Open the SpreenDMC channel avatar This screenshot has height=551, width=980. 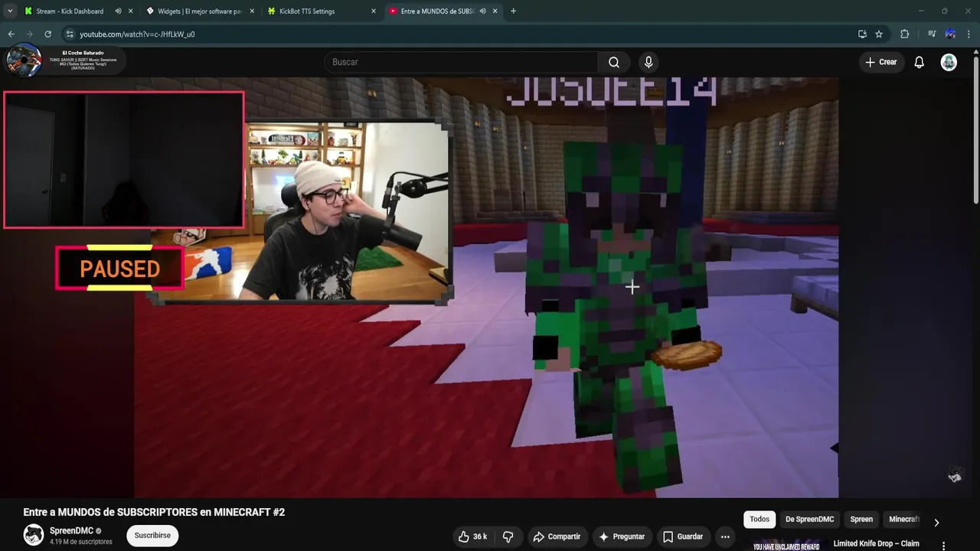[34, 535]
